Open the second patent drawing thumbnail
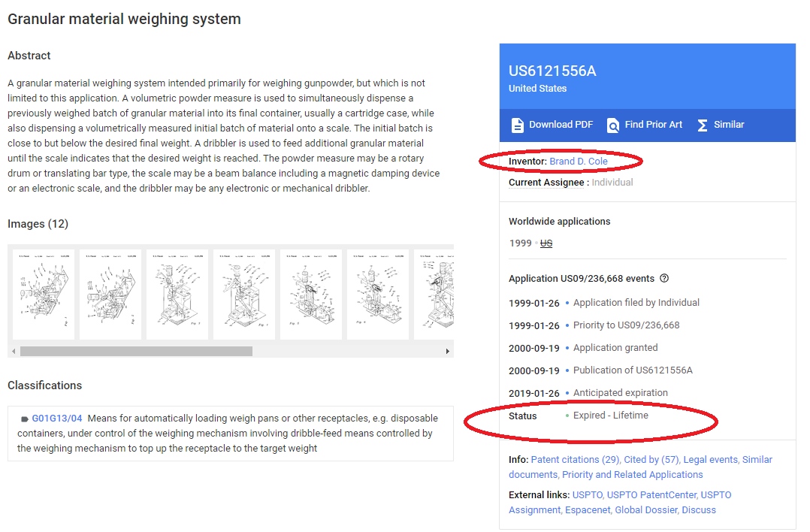The height and width of the screenshot is (532, 810). pyautogui.click(x=110, y=295)
